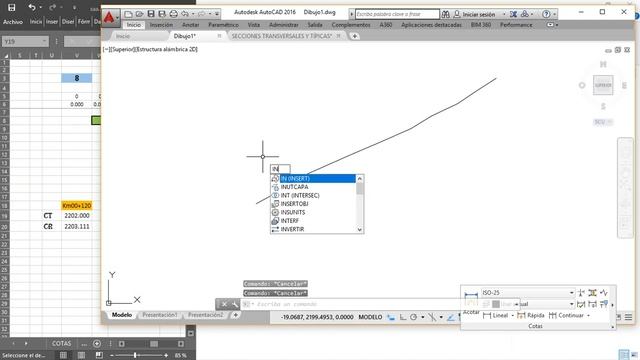Switch to SECCIONES TRANSVERSALES Y TÍPICAS drawing tab

tap(282, 36)
